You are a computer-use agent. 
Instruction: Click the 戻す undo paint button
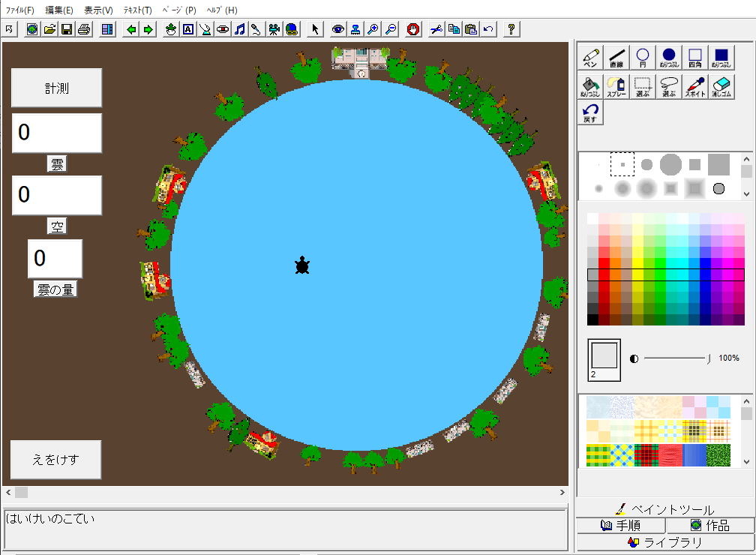point(590,113)
